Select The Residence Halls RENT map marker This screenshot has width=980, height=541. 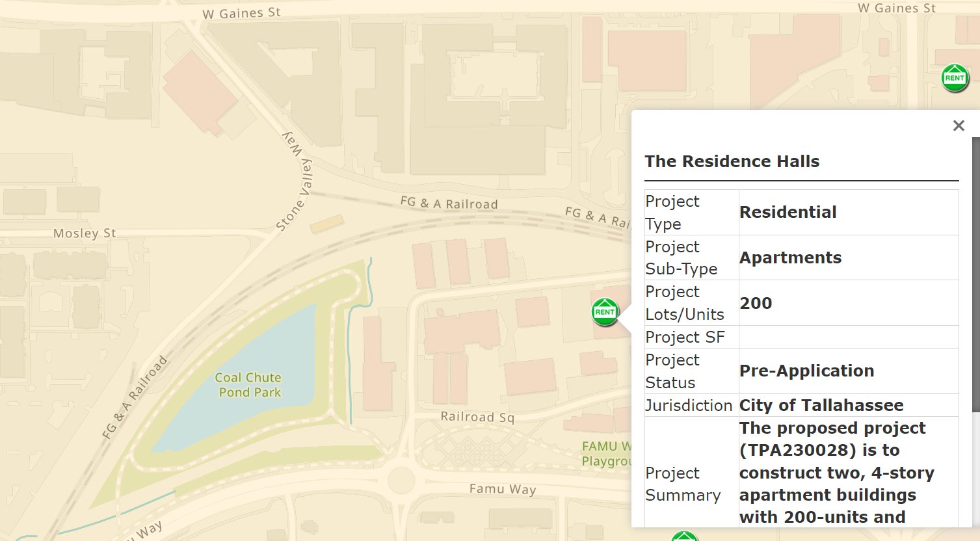tap(604, 311)
